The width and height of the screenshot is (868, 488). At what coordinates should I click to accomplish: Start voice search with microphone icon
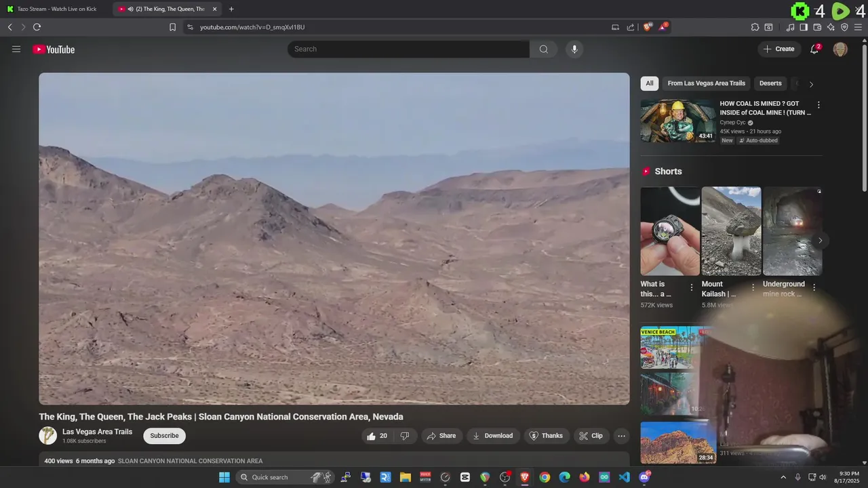point(574,49)
